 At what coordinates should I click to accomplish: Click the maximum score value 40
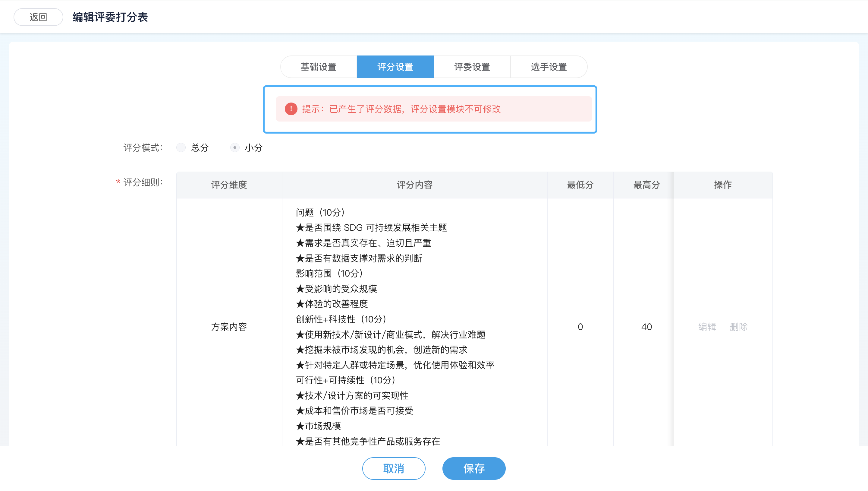[x=646, y=327]
